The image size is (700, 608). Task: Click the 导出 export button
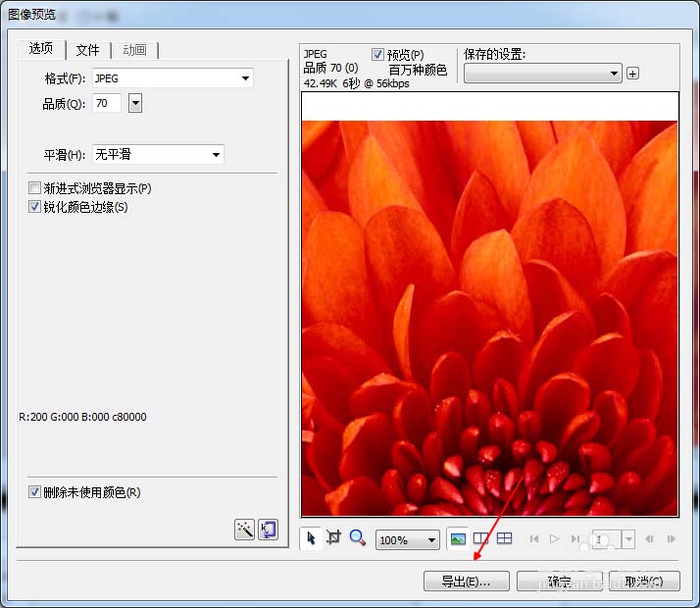[466, 582]
